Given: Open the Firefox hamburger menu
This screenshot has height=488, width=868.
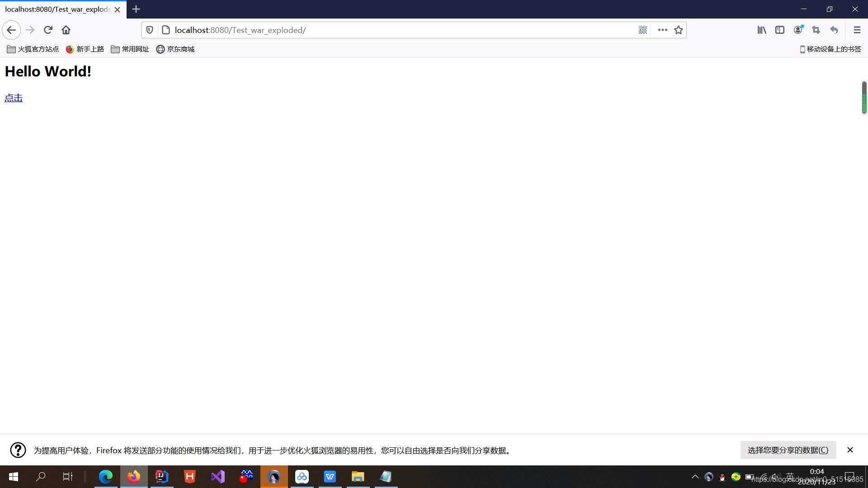Looking at the screenshot, I should click(857, 30).
